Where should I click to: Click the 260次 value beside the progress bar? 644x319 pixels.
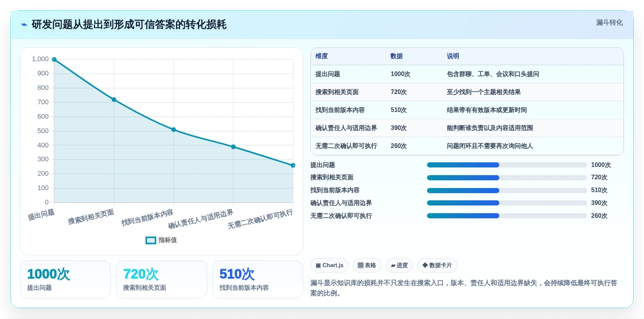pos(599,216)
